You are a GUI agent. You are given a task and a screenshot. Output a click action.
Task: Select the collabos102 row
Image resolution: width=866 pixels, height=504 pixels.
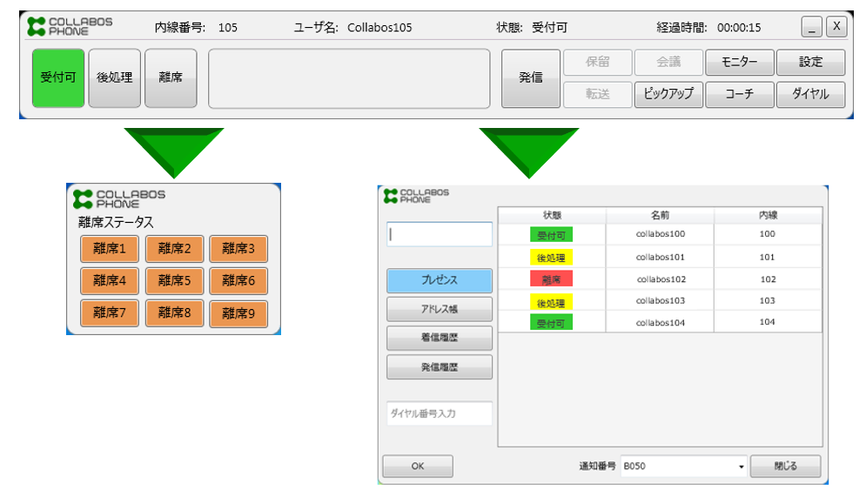660,279
